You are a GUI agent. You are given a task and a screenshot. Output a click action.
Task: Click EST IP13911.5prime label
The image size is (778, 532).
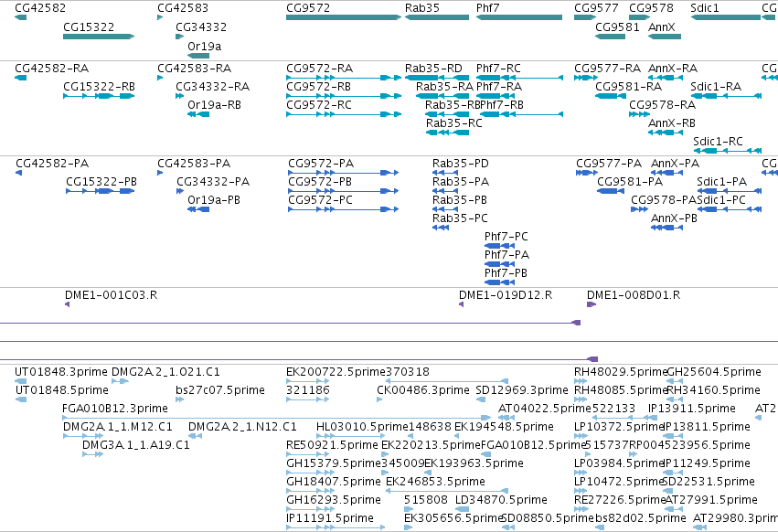692,409
